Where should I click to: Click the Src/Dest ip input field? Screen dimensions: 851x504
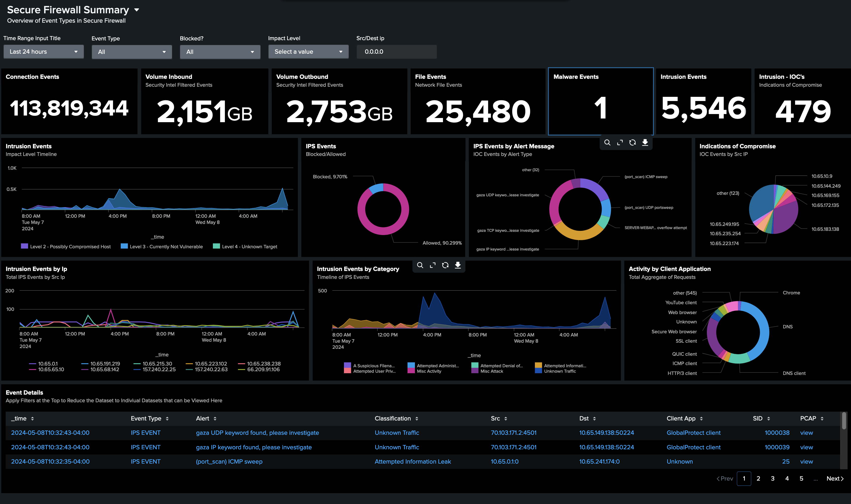point(396,52)
